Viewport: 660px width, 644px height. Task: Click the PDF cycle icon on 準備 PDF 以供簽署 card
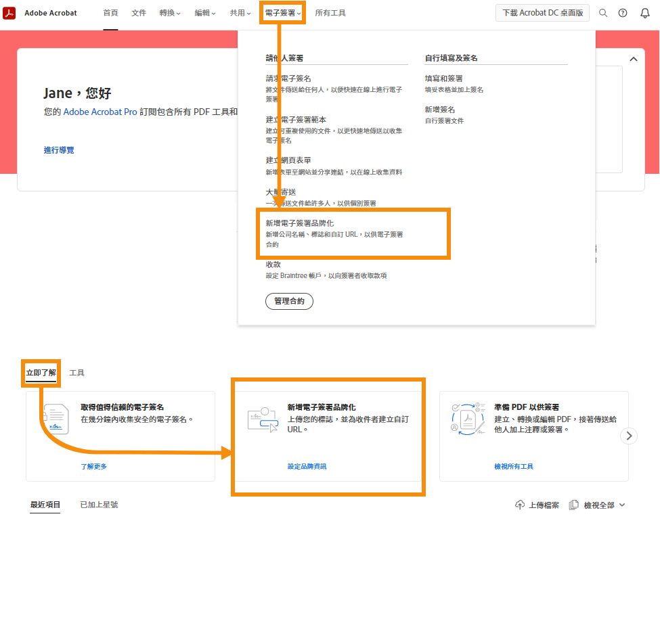coord(468,419)
